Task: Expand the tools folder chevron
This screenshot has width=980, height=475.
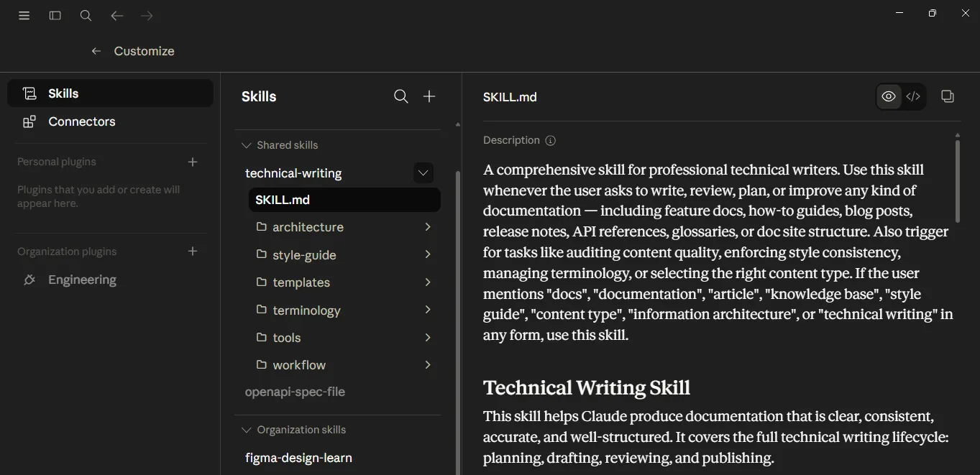Action: tap(428, 337)
